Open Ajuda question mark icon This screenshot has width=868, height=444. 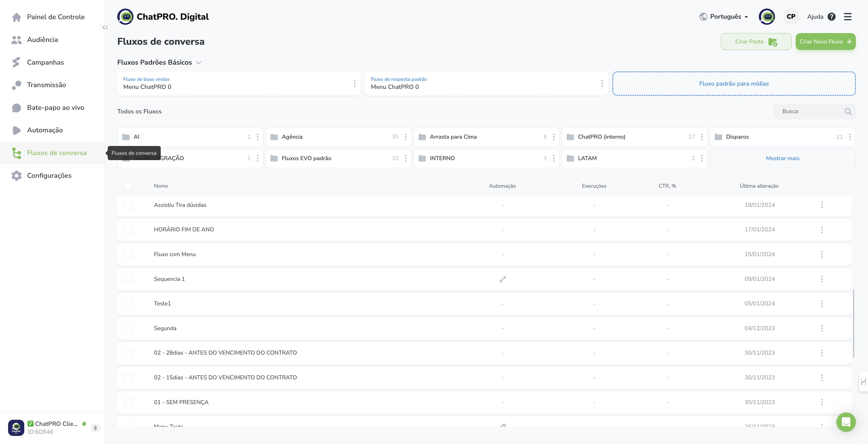(x=831, y=17)
